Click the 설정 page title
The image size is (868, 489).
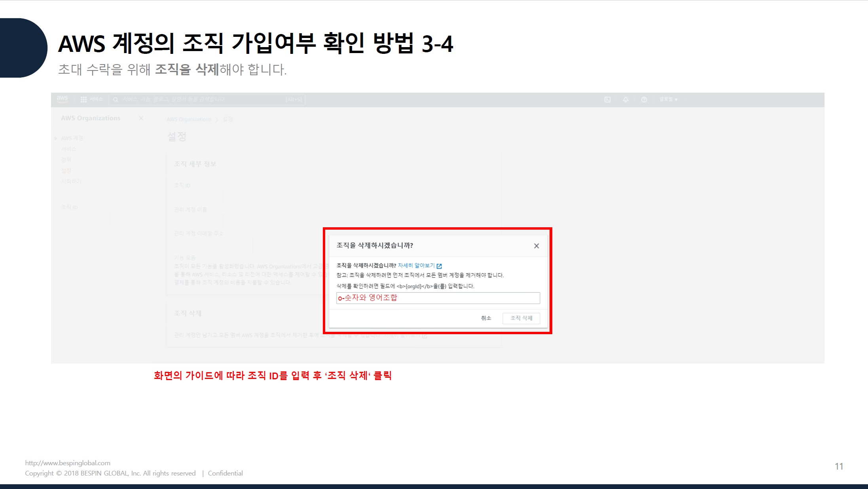(176, 137)
